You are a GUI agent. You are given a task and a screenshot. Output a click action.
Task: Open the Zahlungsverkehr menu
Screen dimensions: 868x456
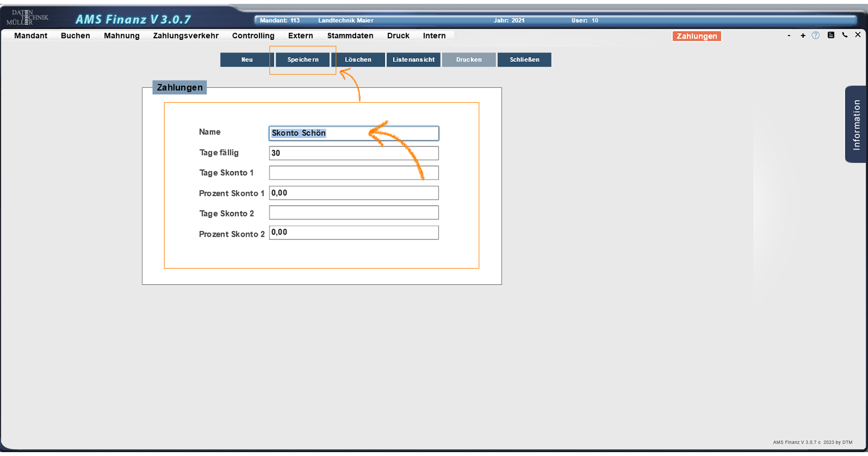(186, 35)
